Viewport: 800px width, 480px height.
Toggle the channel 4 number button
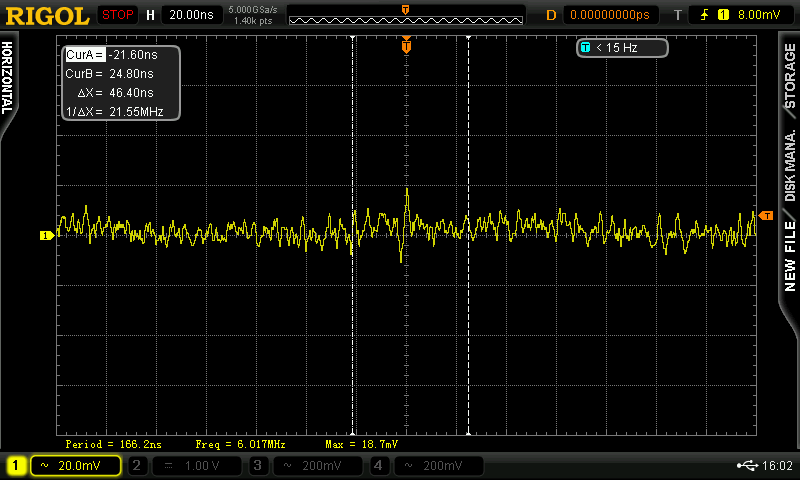[x=378, y=465]
